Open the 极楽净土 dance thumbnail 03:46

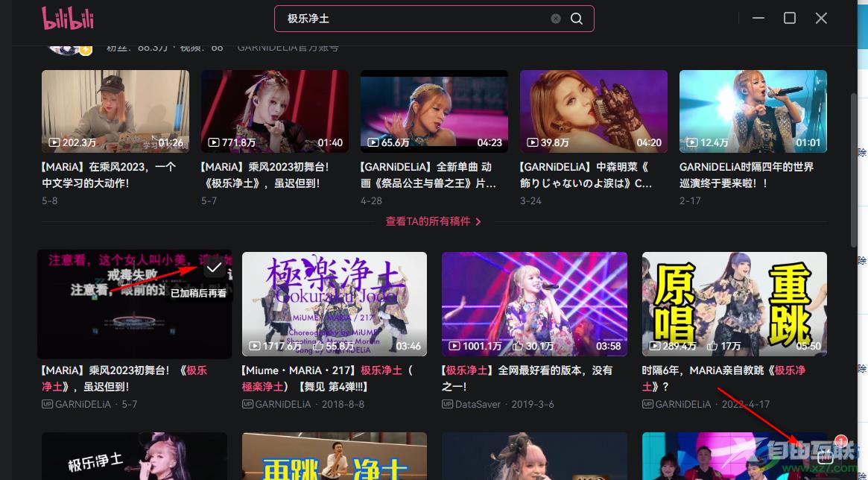334,304
